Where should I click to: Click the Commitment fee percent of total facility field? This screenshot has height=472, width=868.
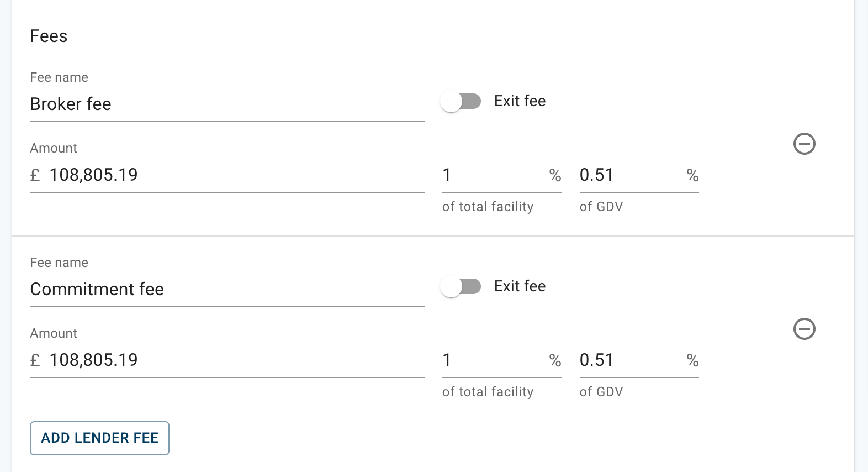coord(491,360)
